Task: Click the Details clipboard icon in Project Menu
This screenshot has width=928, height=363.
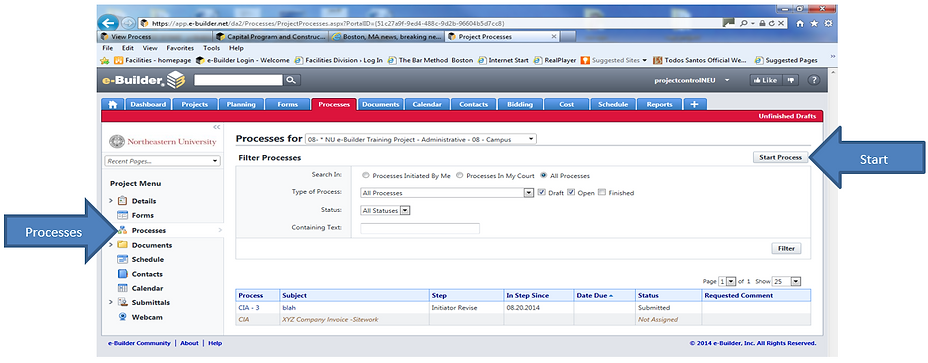Action: (123, 201)
